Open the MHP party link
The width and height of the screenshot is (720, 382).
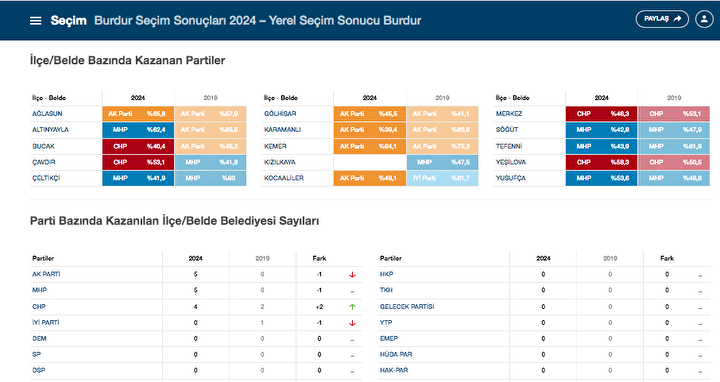tap(39, 290)
